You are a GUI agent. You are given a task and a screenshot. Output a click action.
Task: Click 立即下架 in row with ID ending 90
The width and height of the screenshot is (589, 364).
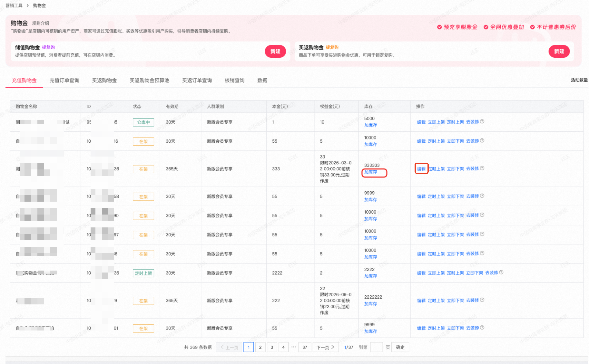456,216
